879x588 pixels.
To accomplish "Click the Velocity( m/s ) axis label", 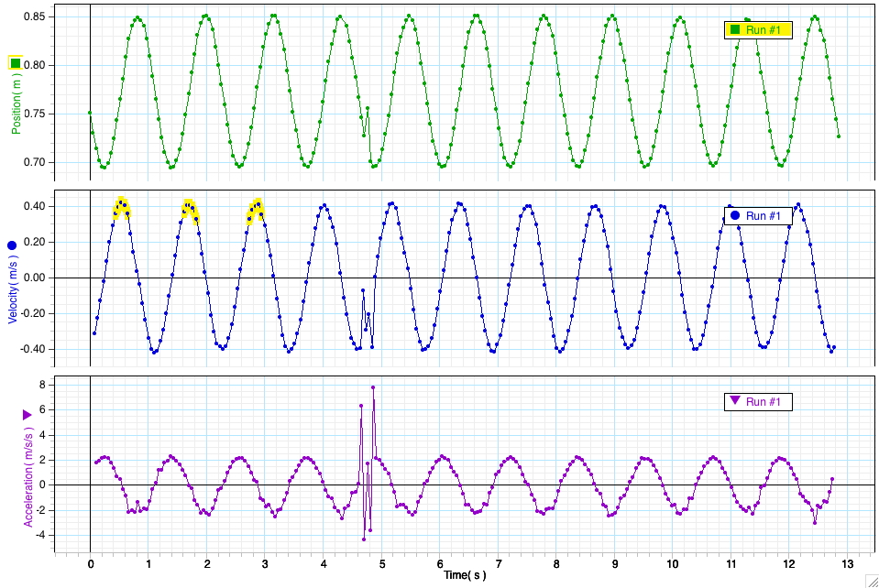I will [14, 289].
